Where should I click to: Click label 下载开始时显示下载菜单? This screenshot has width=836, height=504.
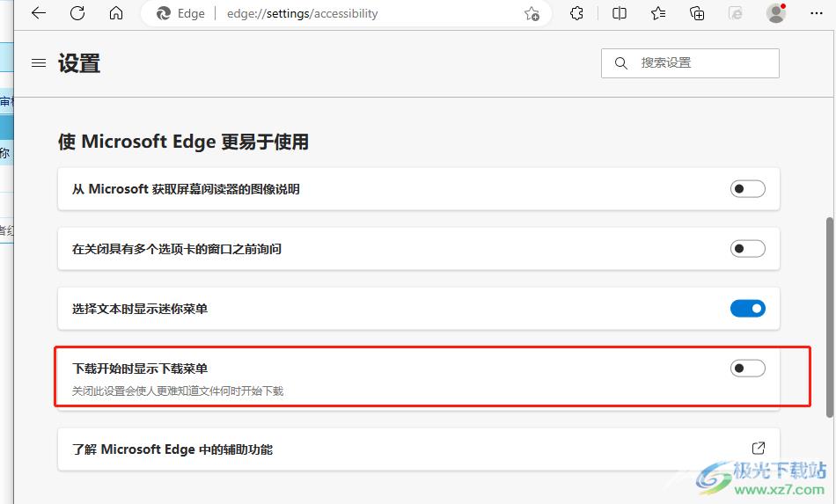(x=140, y=369)
